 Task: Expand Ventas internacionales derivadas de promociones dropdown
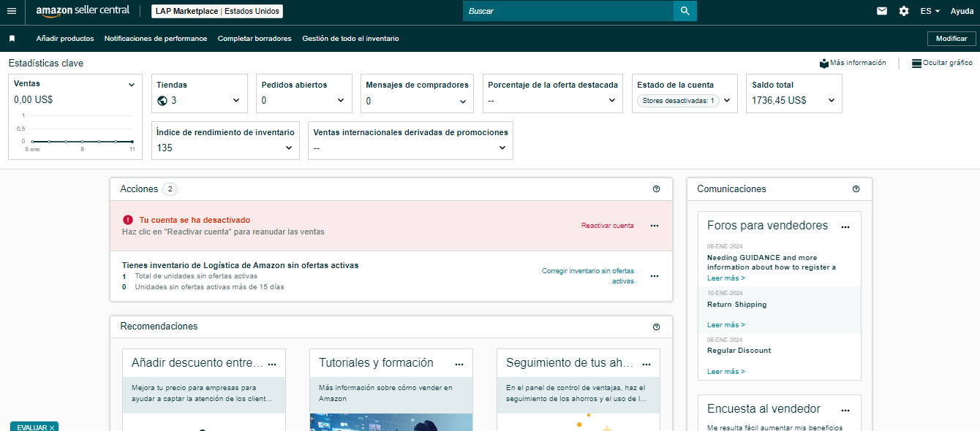coord(502,148)
